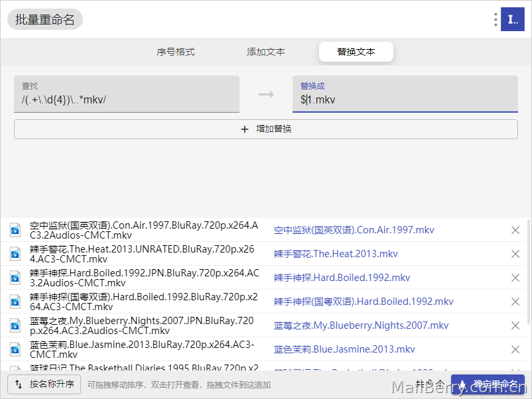Remove the Hard.Boiled.1992.JPN file row
Image resolution: width=532 pixels, height=399 pixels.
[515, 278]
